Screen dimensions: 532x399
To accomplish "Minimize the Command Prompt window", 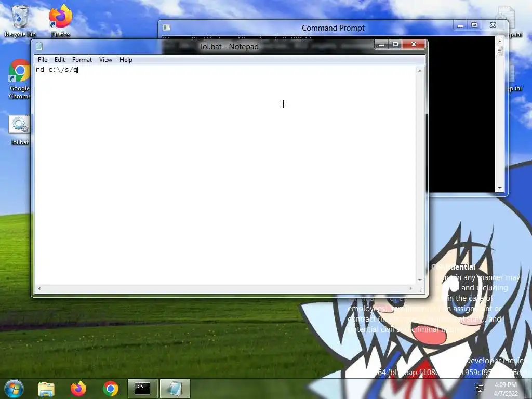I will (460, 25).
